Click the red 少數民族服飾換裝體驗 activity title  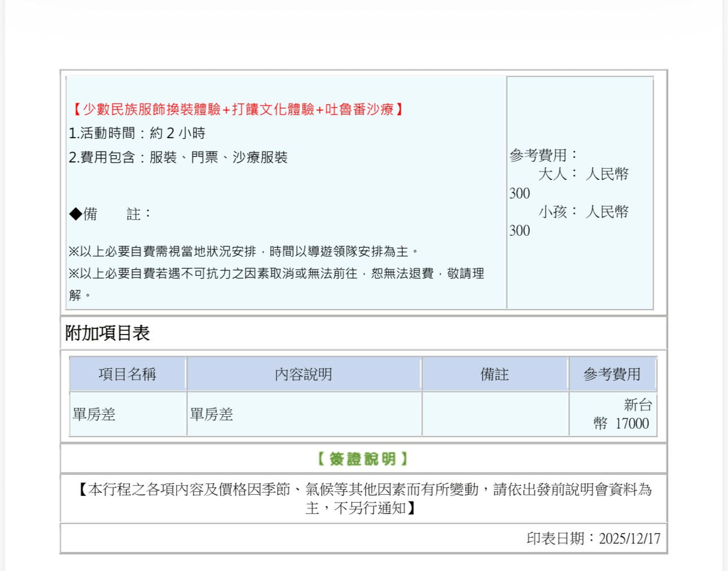pos(238,109)
